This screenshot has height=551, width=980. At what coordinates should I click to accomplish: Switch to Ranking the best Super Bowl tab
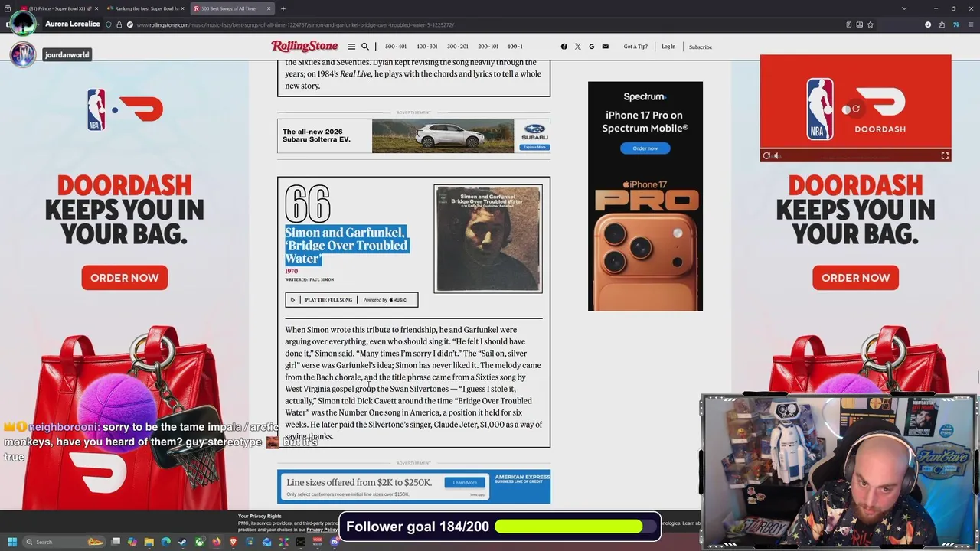point(145,8)
